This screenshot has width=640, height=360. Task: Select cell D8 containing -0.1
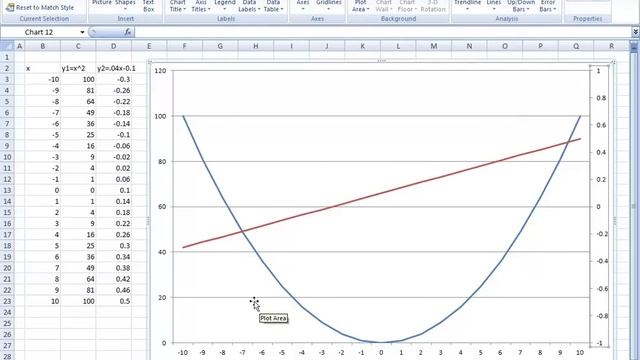[x=113, y=135]
